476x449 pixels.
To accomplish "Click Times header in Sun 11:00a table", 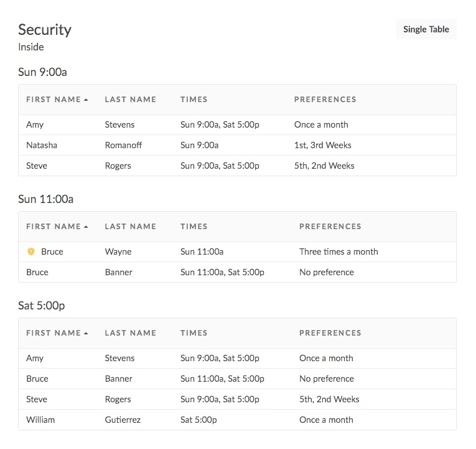I will pos(194,227).
